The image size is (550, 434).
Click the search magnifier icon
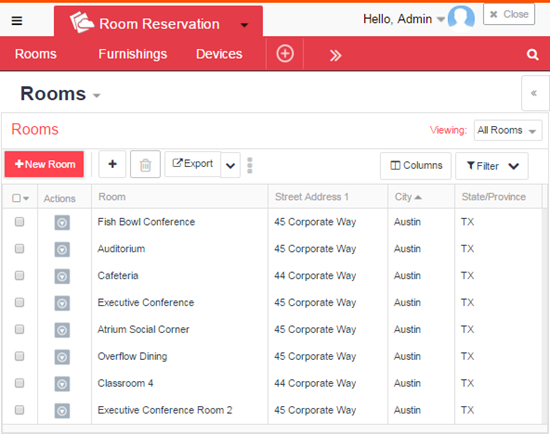(532, 54)
